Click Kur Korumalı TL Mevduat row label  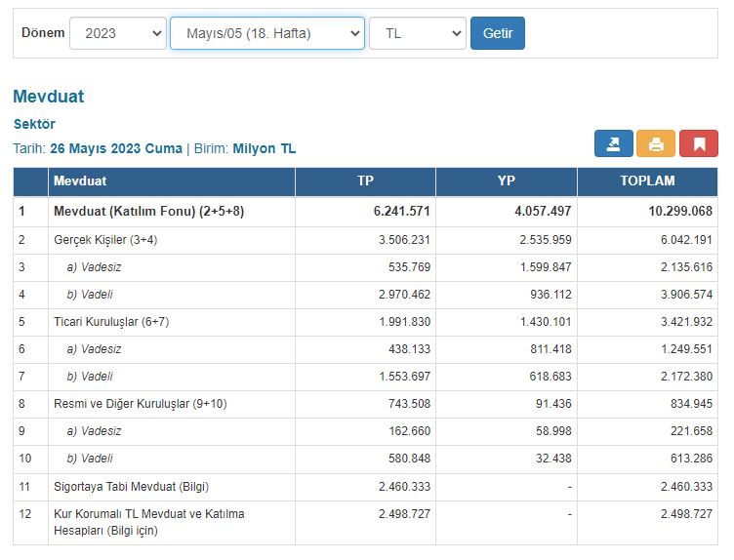coord(149,522)
